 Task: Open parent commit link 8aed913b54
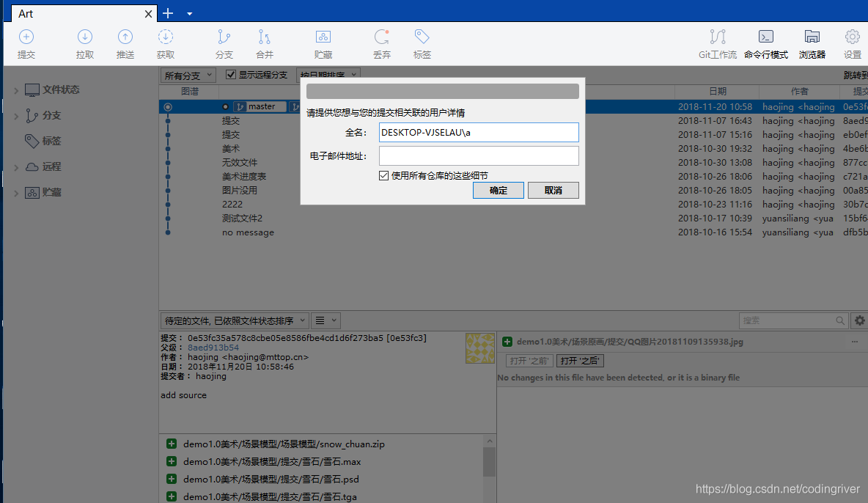pyautogui.click(x=213, y=348)
